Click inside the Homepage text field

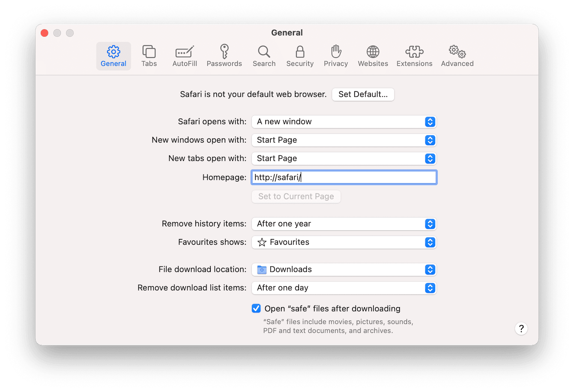[343, 177]
